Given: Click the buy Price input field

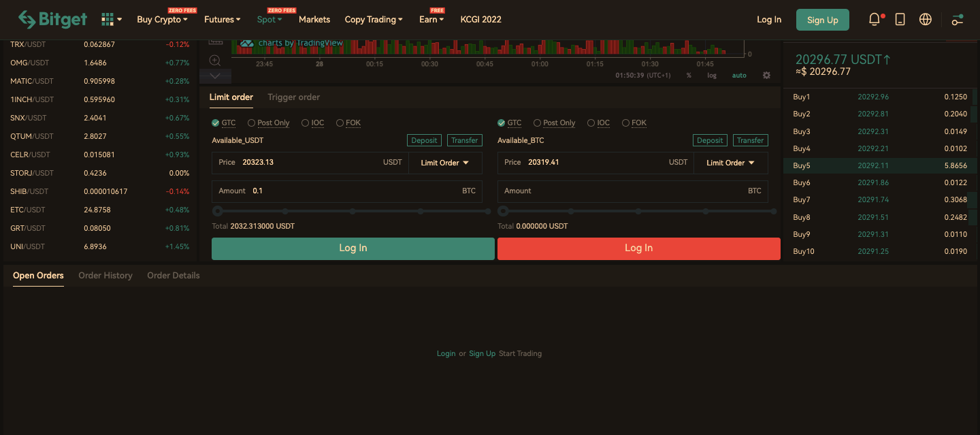Looking at the screenshot, I should 310,163.
